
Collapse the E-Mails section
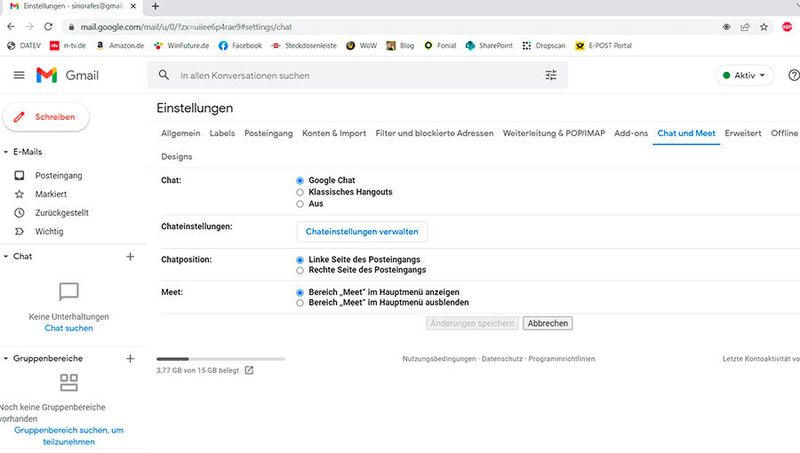click(x=6, y=152)
